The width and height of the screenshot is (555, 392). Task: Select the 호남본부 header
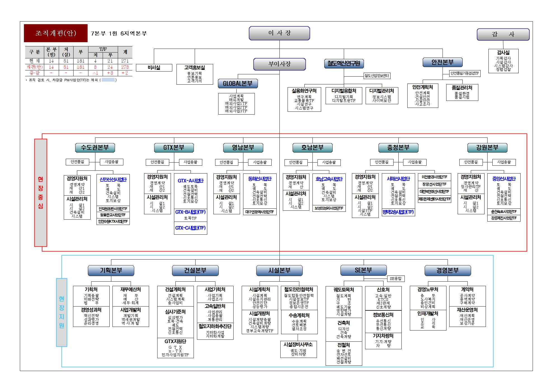click(x=312, y=148)
